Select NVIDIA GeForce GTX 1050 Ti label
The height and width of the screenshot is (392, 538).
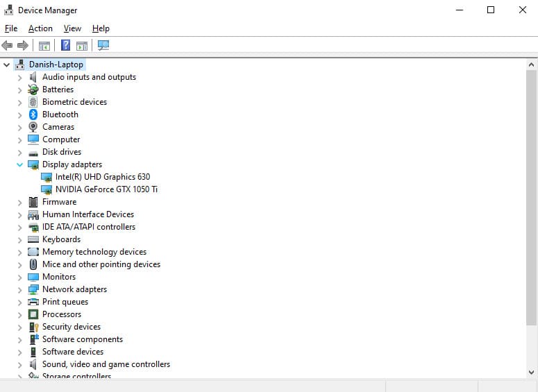coord(106,189)
